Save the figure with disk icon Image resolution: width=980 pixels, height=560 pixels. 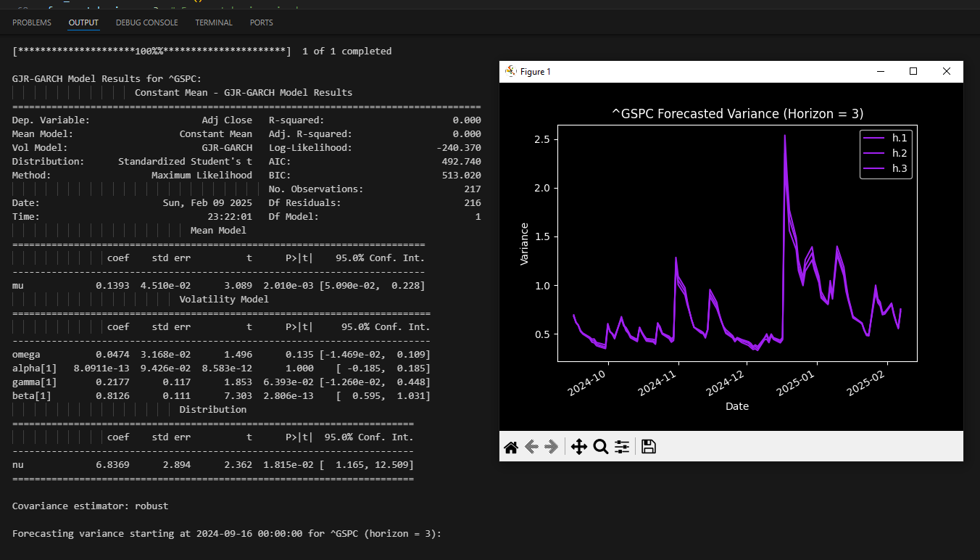click(x=649, y=447)
